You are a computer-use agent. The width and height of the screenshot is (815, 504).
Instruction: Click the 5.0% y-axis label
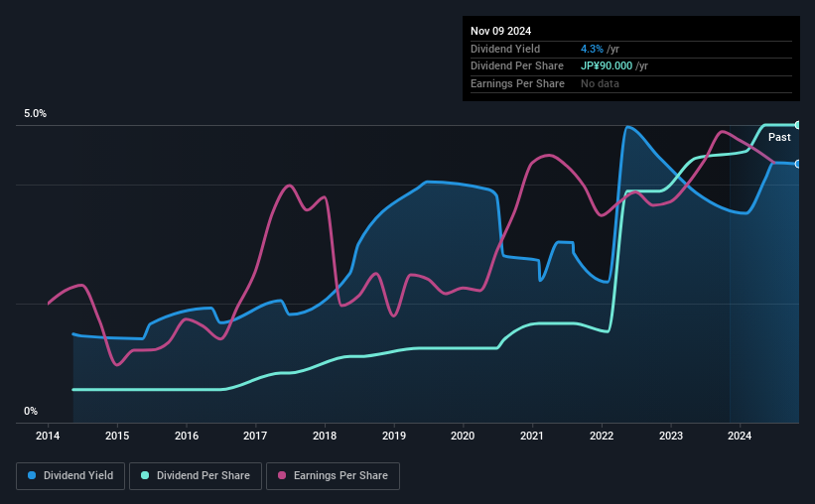35,114
